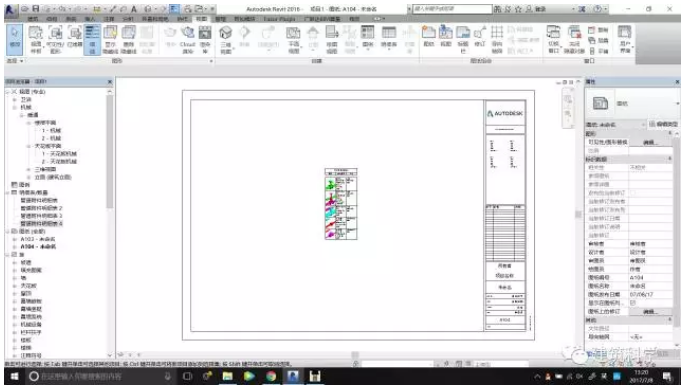Open the Switch Windows tool

(x=553, y=39)
